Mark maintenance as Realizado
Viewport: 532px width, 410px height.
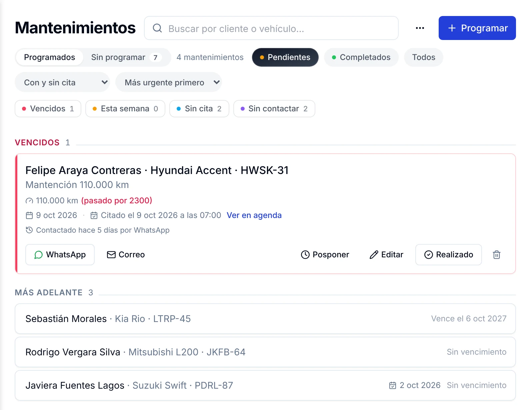pos(449,255)
